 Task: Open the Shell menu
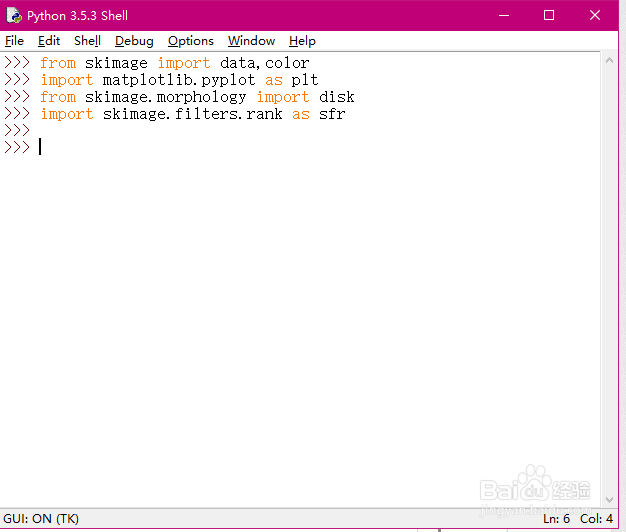click(87, 41)
